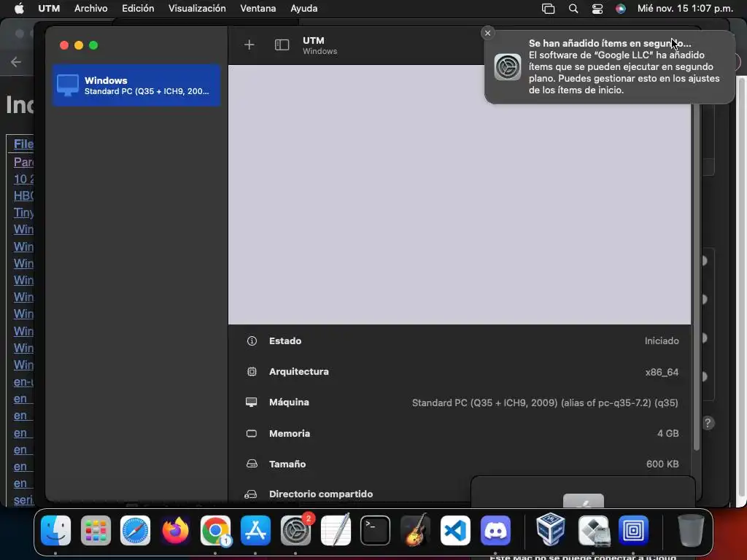This screenshot has width=747, height=560.
Task: Click the help question mark button behind UTM
Action: click(x=708, y=423)
